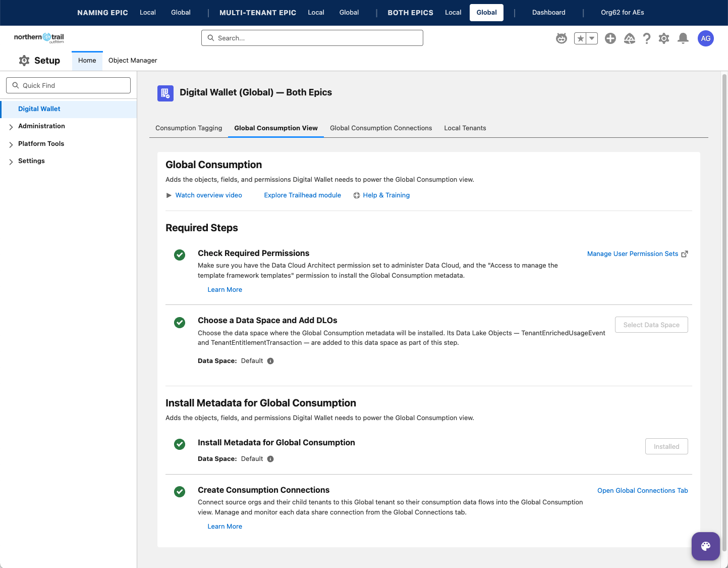Click the Help & Training lifebuoy icon

point(357,195)
